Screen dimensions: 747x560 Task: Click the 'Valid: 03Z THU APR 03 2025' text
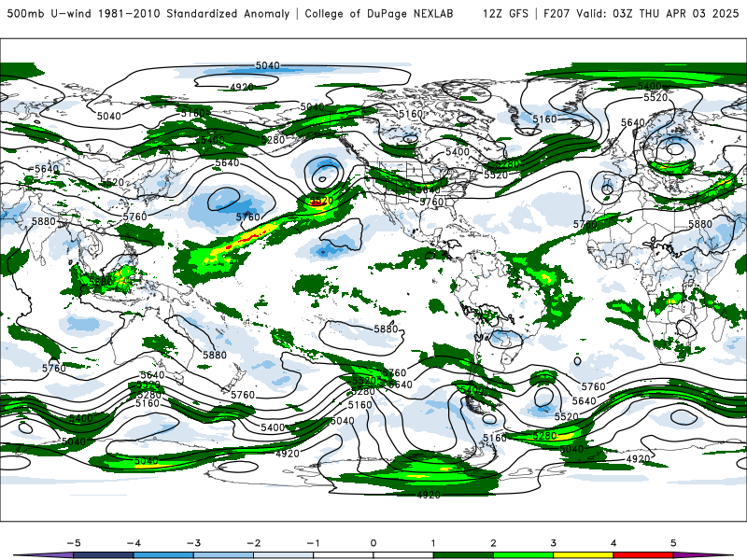tap(657, 13)
